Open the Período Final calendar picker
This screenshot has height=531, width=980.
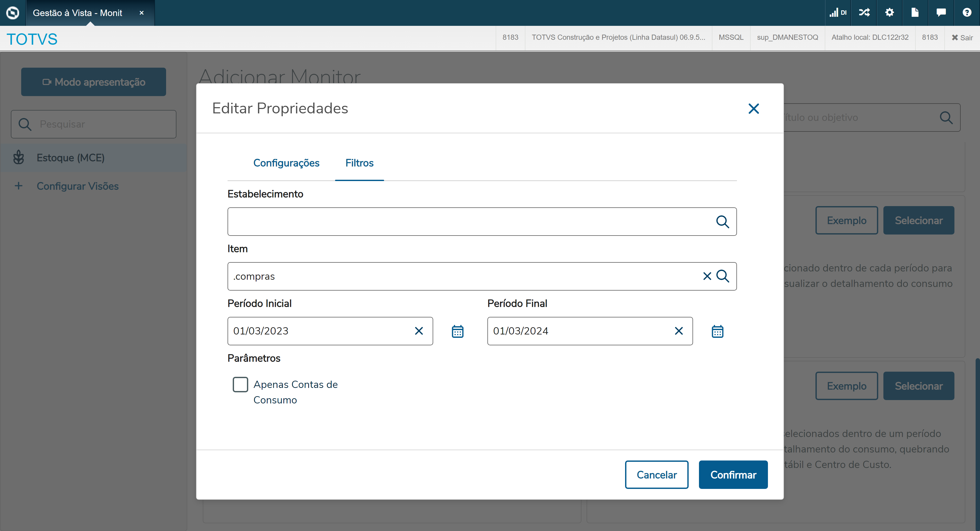coord(717,331)
